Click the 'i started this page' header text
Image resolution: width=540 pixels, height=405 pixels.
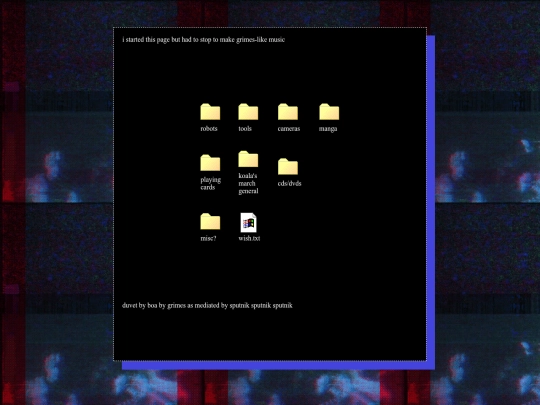click(x=204, y=40)
